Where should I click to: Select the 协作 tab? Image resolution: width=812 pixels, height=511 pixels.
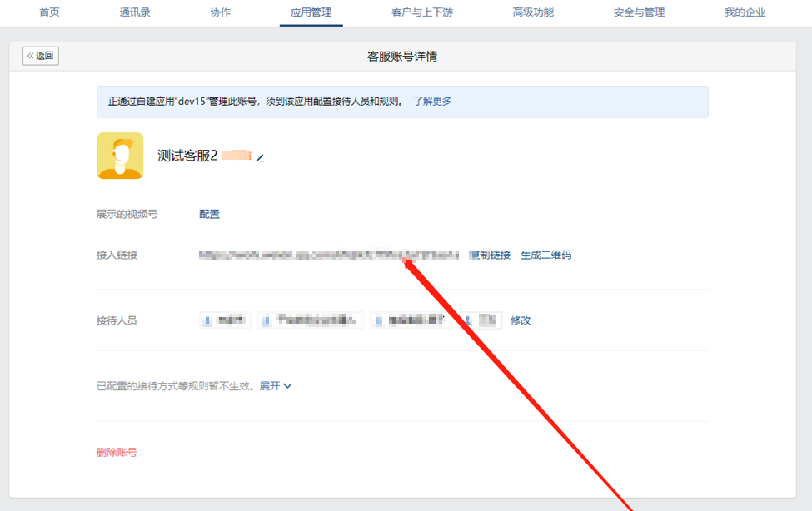[221, 12]
